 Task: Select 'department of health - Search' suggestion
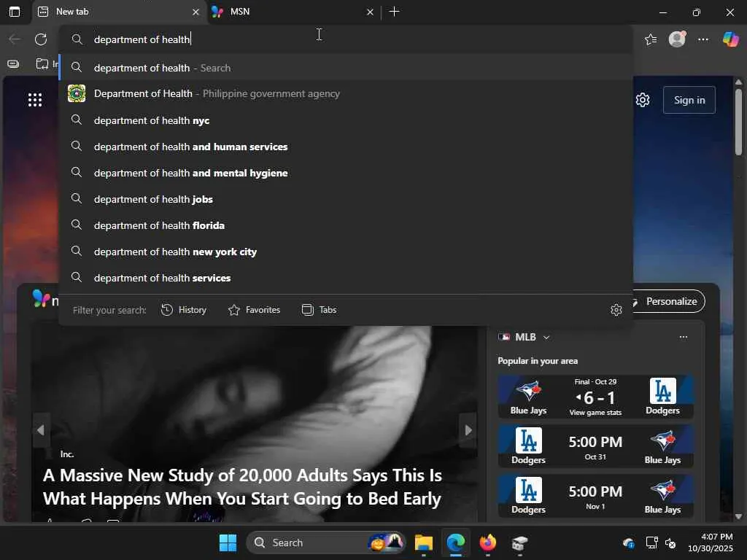click(x=346, y=68)
